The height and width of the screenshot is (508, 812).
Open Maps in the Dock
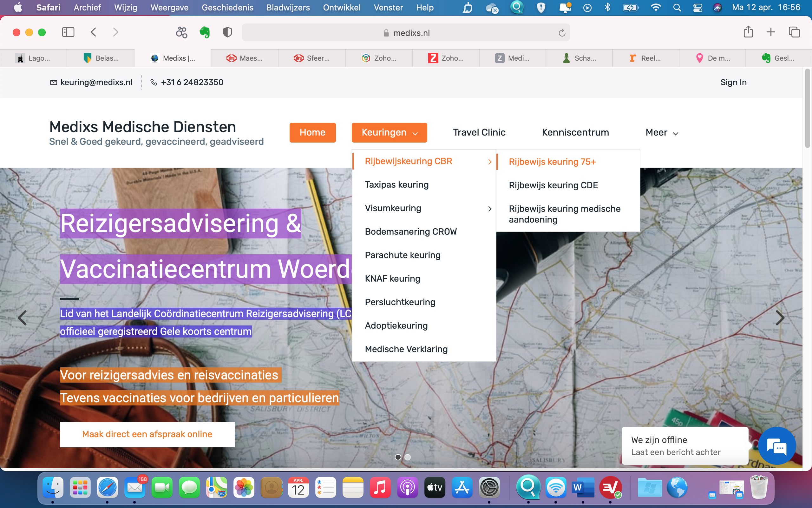click(x=216, y=487)
